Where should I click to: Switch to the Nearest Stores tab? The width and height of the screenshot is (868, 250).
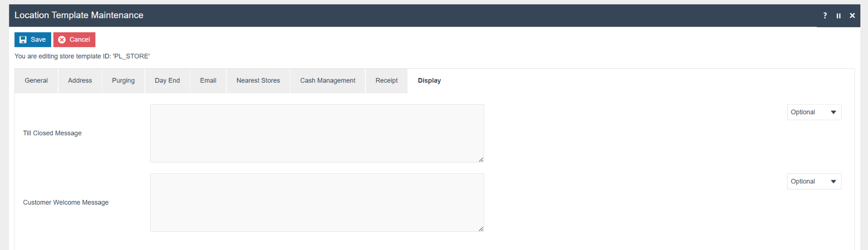coord(258,81)
